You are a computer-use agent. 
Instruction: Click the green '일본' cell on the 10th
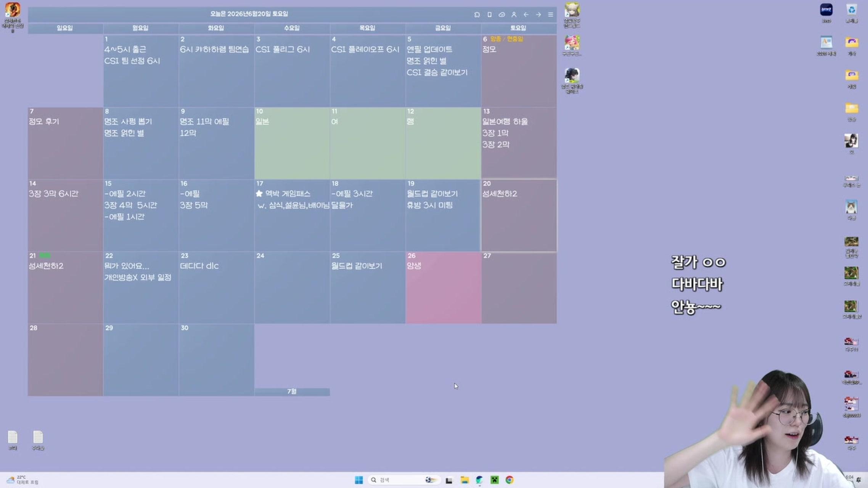pyautogui.click(x=292, y=143)
